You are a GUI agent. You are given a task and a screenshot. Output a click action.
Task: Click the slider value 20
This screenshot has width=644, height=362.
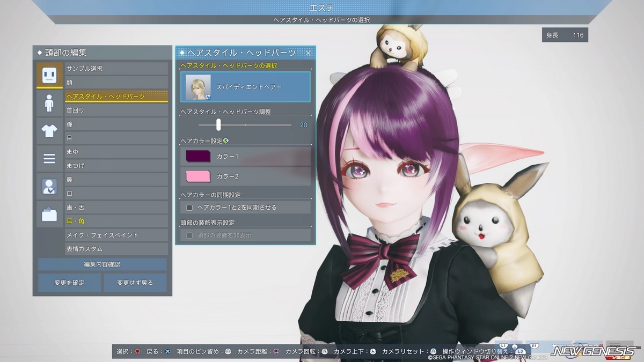coord(303,125)
